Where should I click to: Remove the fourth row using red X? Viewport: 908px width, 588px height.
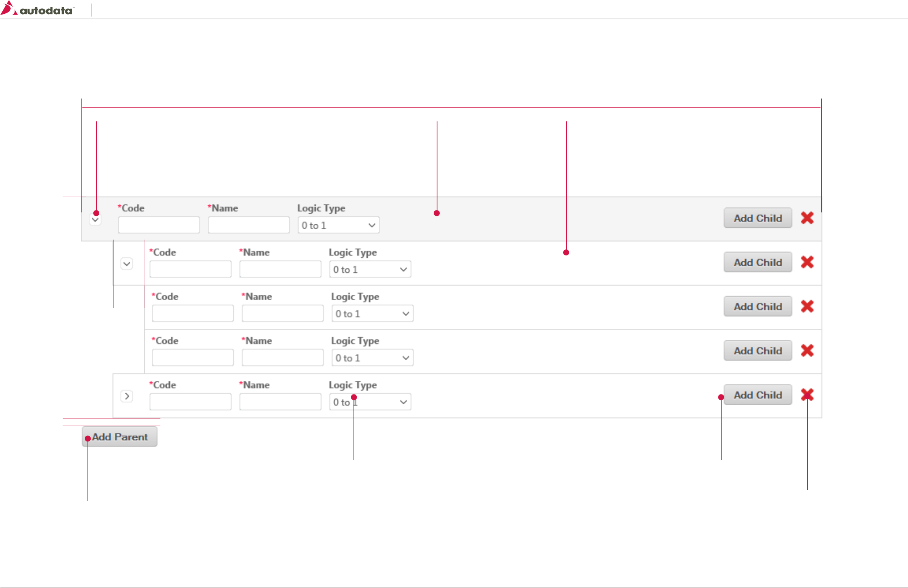coord(807,350)
